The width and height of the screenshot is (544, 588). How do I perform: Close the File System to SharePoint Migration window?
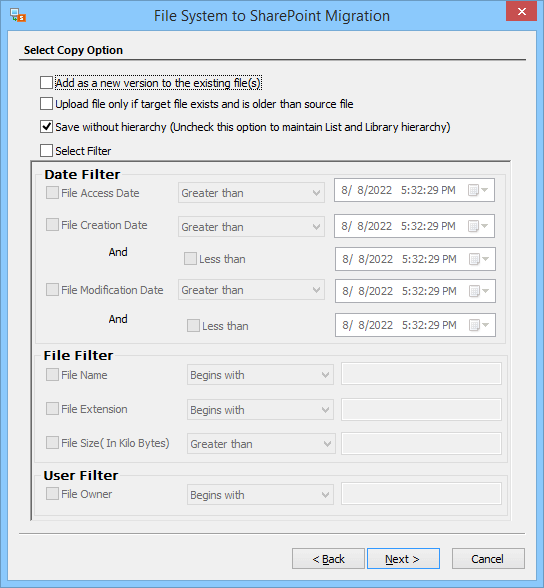522,12
